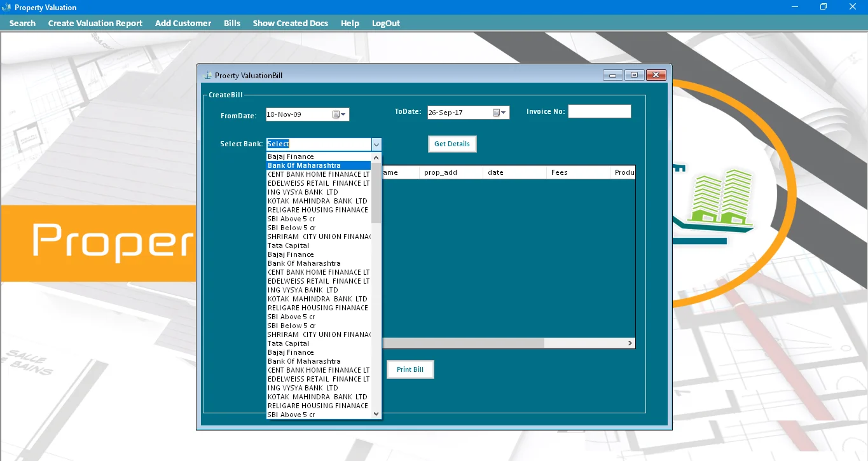Close the Proerty ValuationBill dialog

(x=656, y=75)
